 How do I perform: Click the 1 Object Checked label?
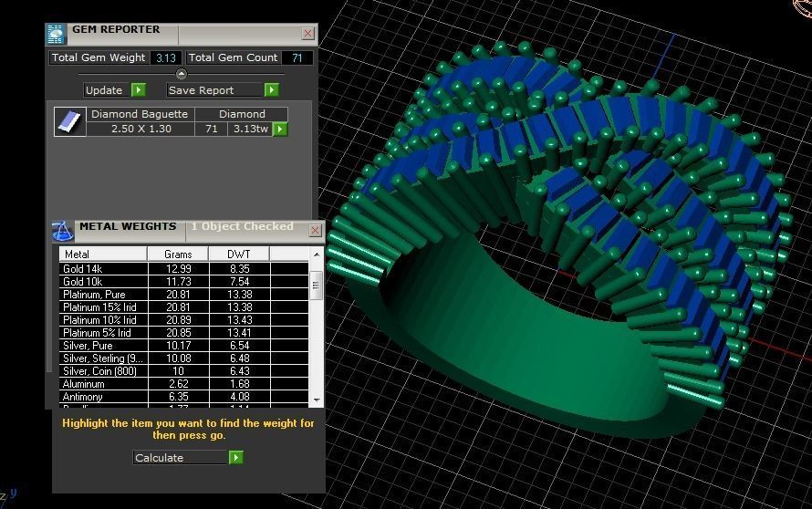click(242, 226)
